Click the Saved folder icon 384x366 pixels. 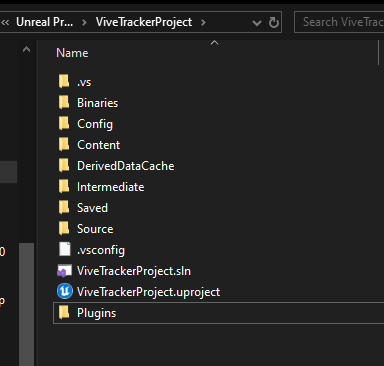point(64,207)
